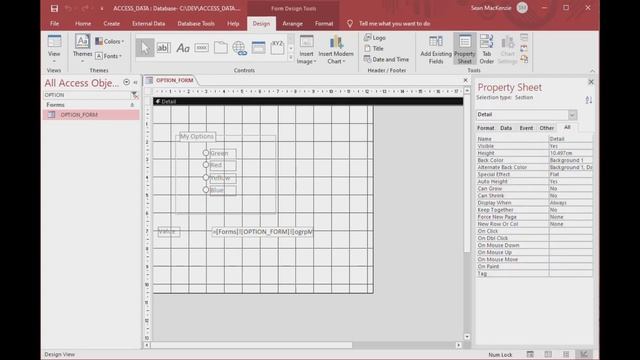Switch to Form View in status bar

pyautogui.click(x=530, y=354)
